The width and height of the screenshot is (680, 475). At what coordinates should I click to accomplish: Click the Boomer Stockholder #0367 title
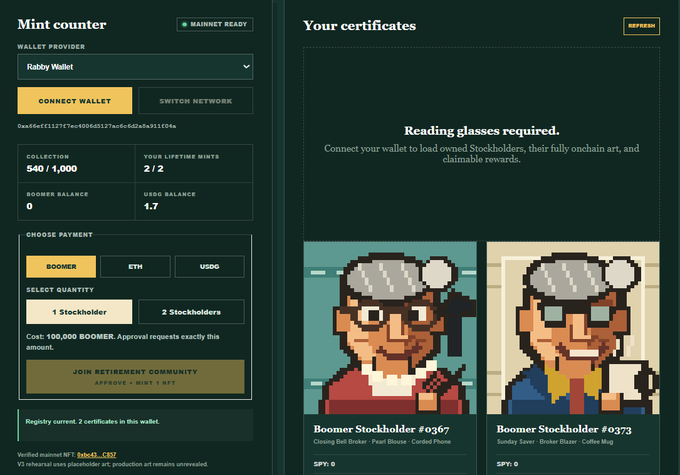tap(381, 429)
